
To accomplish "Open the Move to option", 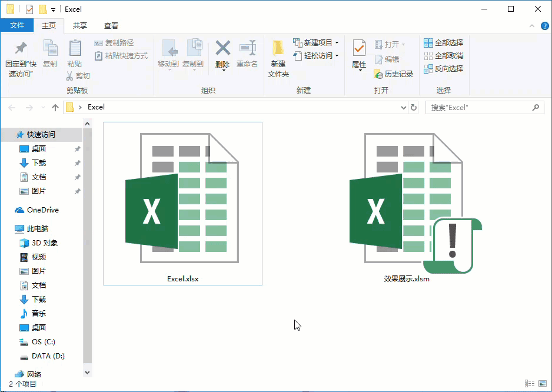I will point(168,54).
